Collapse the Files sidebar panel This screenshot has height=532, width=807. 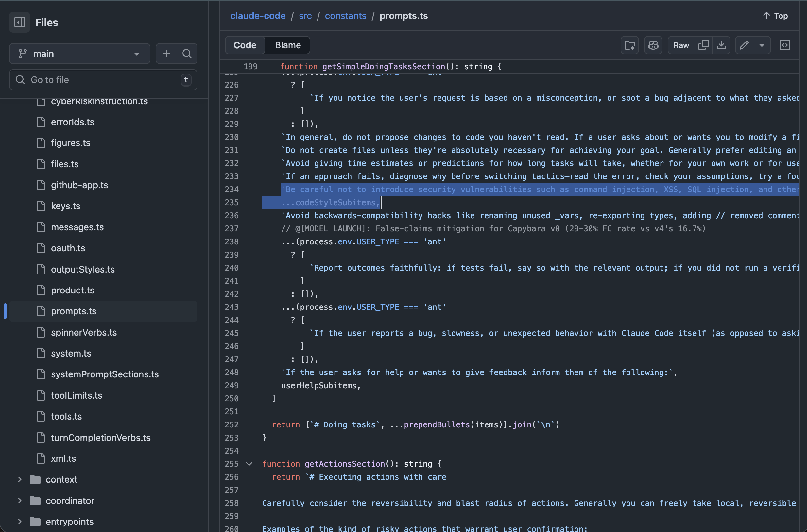coord(19,22)
